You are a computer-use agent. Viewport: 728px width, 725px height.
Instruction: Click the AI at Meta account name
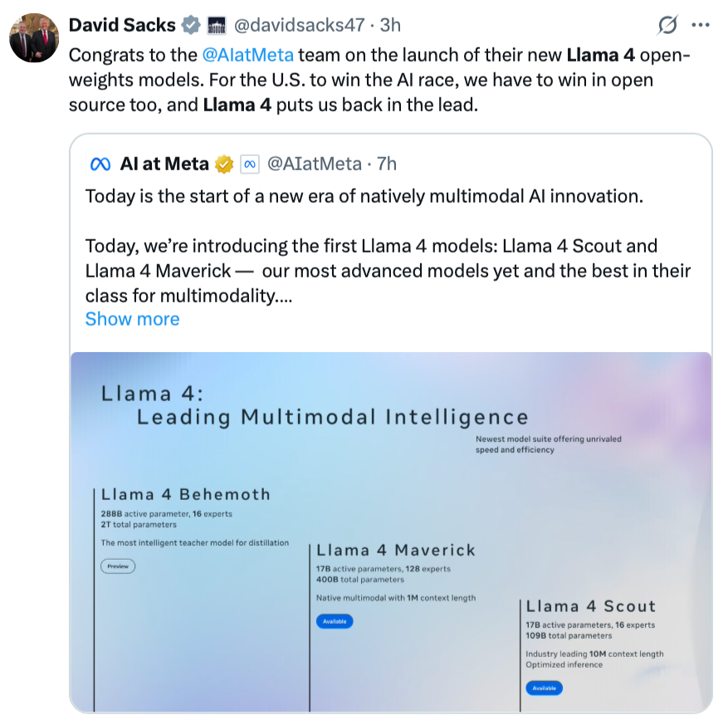point(164,164)
